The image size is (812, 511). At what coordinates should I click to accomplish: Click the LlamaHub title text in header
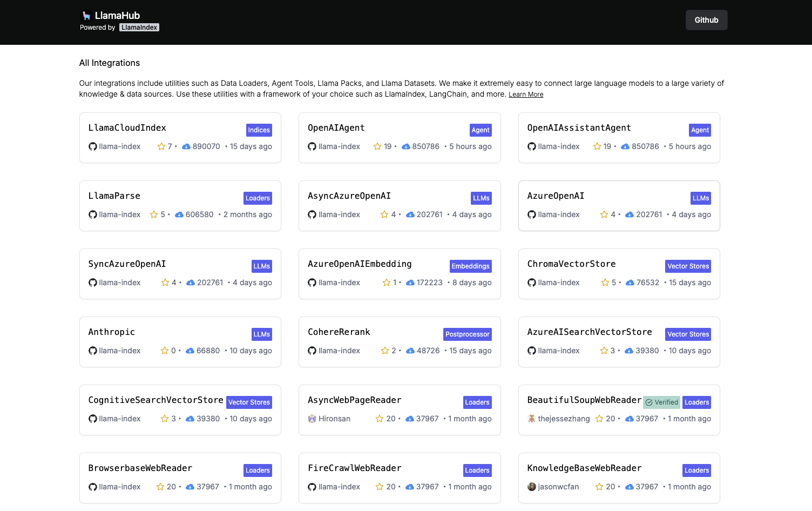pos(117,16)
